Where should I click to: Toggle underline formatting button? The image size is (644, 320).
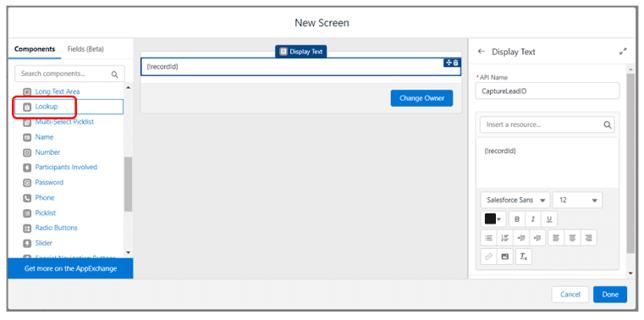tap(549, 219)
